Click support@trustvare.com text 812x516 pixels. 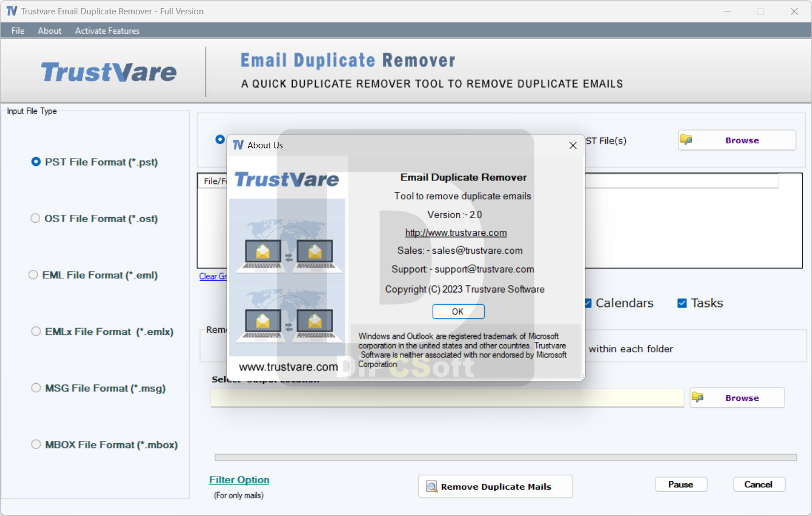tap(484, 269)
